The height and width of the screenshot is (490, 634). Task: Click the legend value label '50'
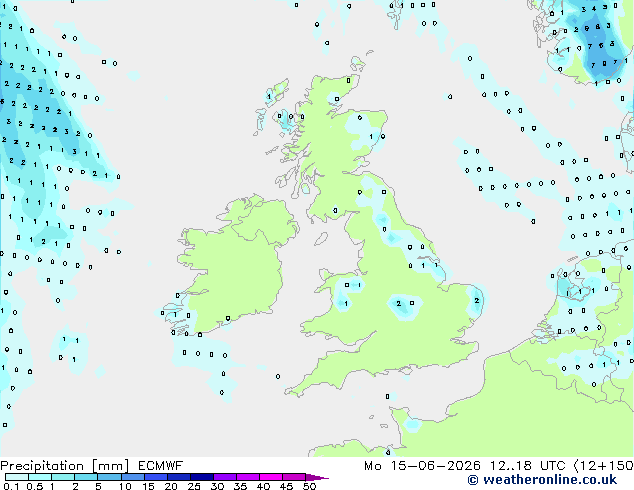(309, 486)
